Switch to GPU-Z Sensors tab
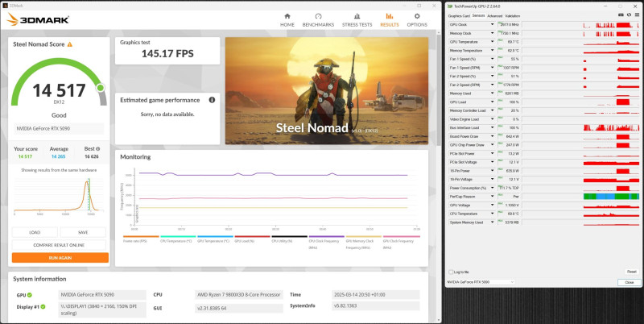This screenshot has width=644, height=324. click(478, 15)
